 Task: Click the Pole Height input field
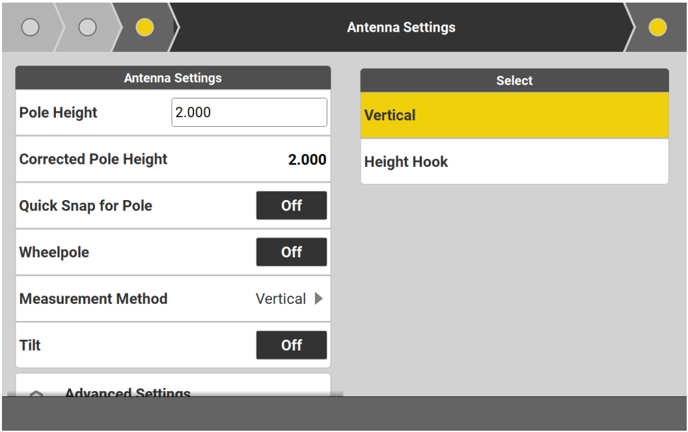(249, 113)
